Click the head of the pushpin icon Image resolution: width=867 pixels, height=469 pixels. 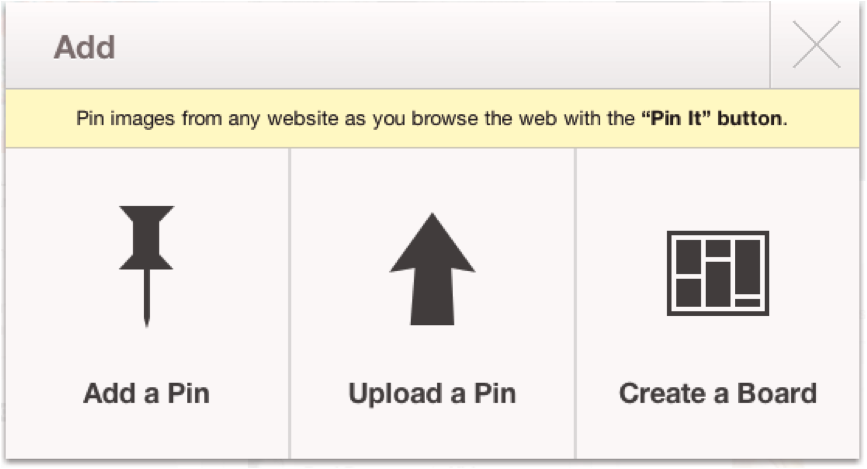(147, 238)
